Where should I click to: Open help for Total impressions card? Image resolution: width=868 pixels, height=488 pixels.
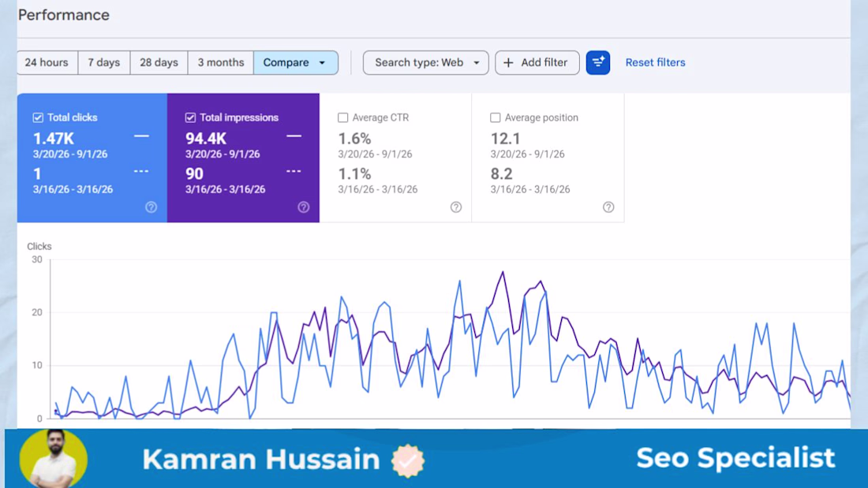303,207
